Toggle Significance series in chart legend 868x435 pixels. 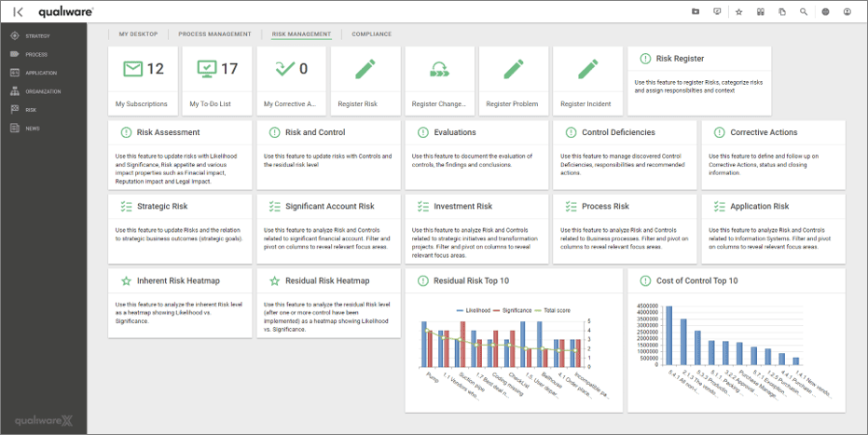512,310
